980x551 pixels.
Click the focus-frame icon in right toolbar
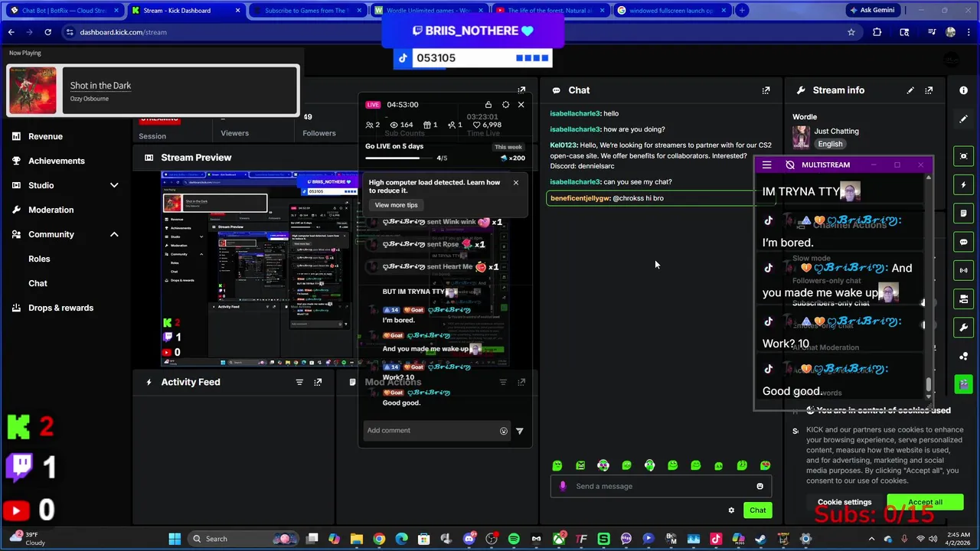click(x=964, y=156)
